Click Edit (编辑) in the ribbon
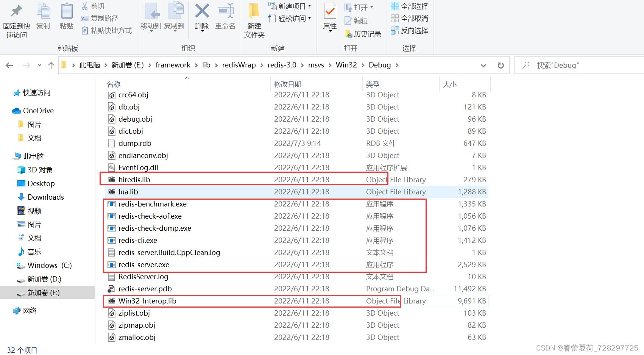The width and height of the screenshot is (644, 355). pos(356,20)
